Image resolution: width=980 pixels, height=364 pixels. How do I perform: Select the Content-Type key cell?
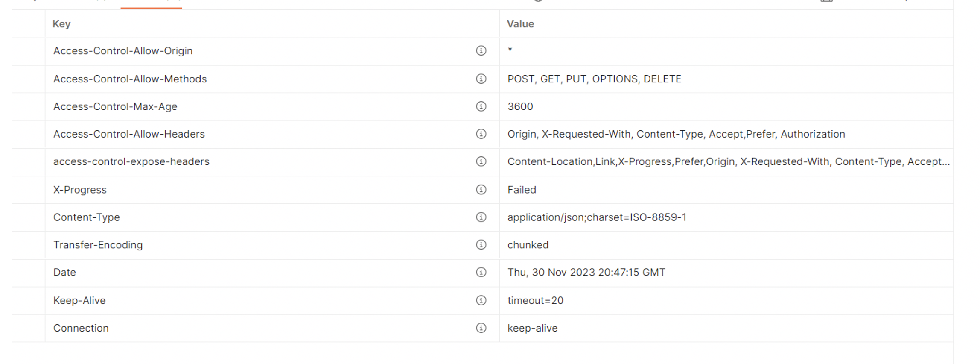coord(272,217)
